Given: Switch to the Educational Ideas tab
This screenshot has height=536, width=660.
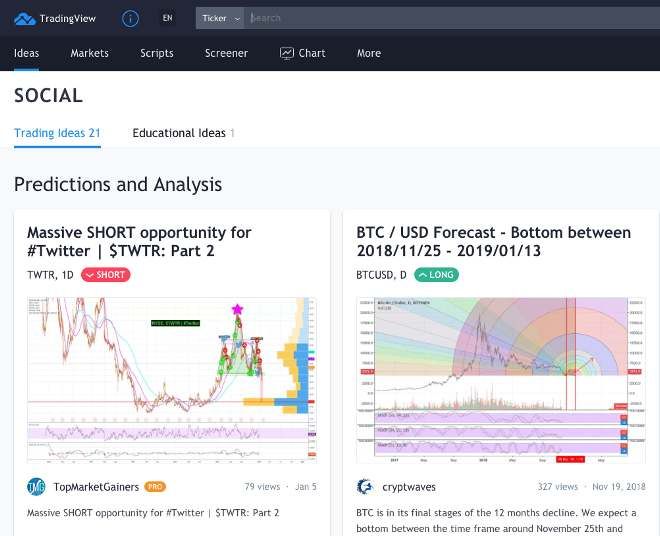Looking at the screenshot, I should [183, 133].
